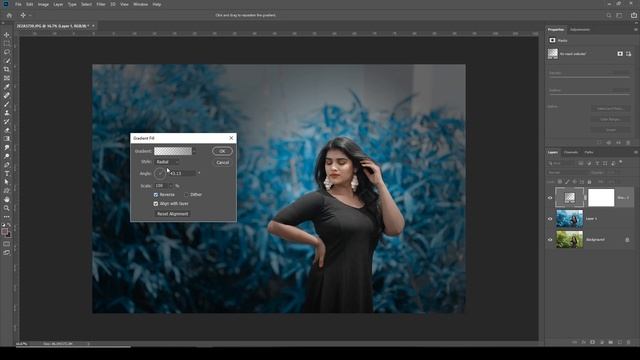Select the Move tool in the toolbar

click(x=7, y=35)
